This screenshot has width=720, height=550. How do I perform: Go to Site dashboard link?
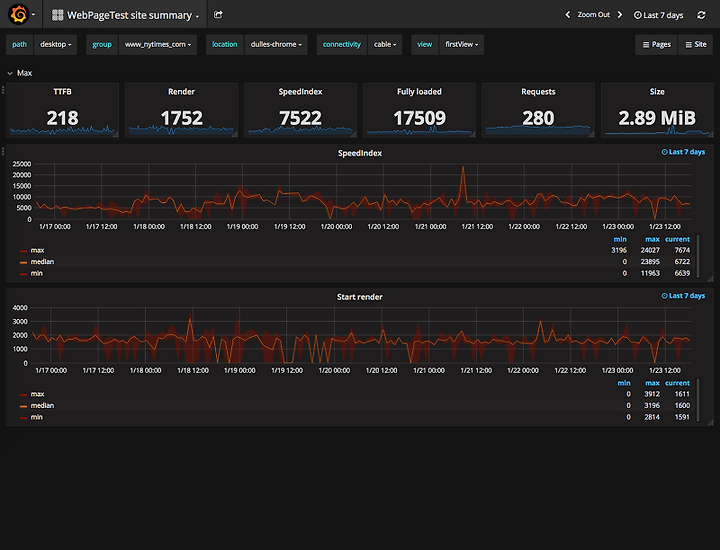[x=696, y=45]
